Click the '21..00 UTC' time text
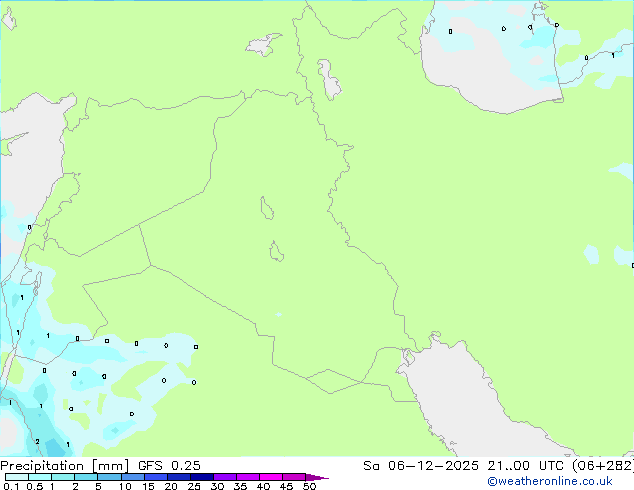634x490 pixels. 525,466
